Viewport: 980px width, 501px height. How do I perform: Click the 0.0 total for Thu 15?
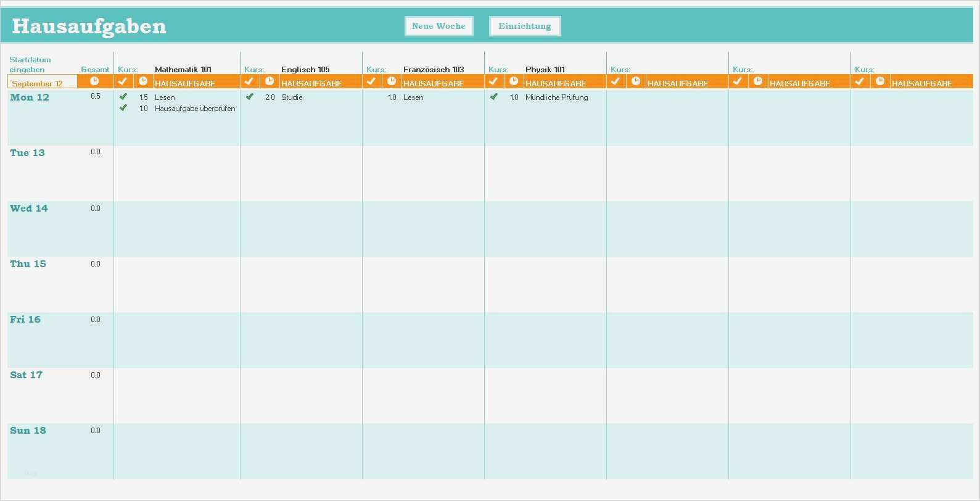[x=96, y=264]
